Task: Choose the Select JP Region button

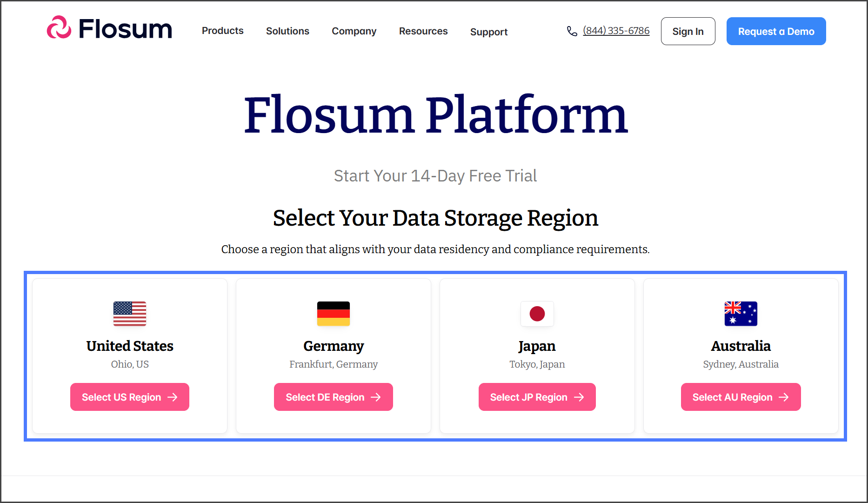Action: [537, 397]
